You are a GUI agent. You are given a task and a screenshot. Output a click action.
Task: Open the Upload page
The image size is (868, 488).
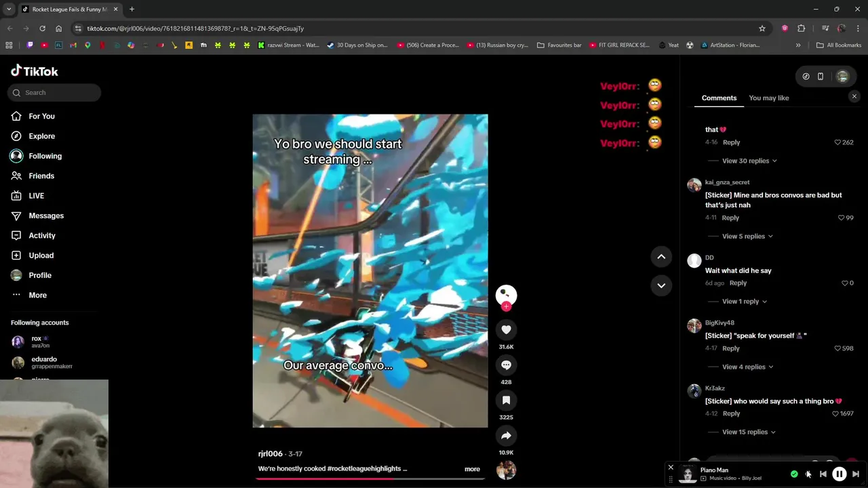tap(41, 256)
